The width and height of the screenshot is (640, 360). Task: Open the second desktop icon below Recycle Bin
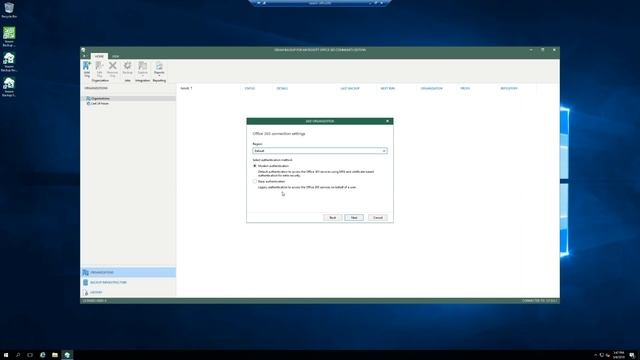point(9,37)
